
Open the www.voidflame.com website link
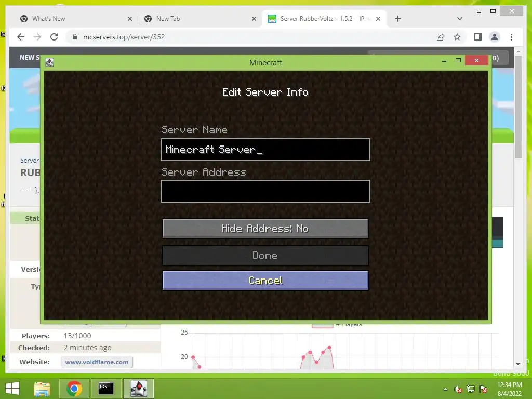[x=97, y=362]
